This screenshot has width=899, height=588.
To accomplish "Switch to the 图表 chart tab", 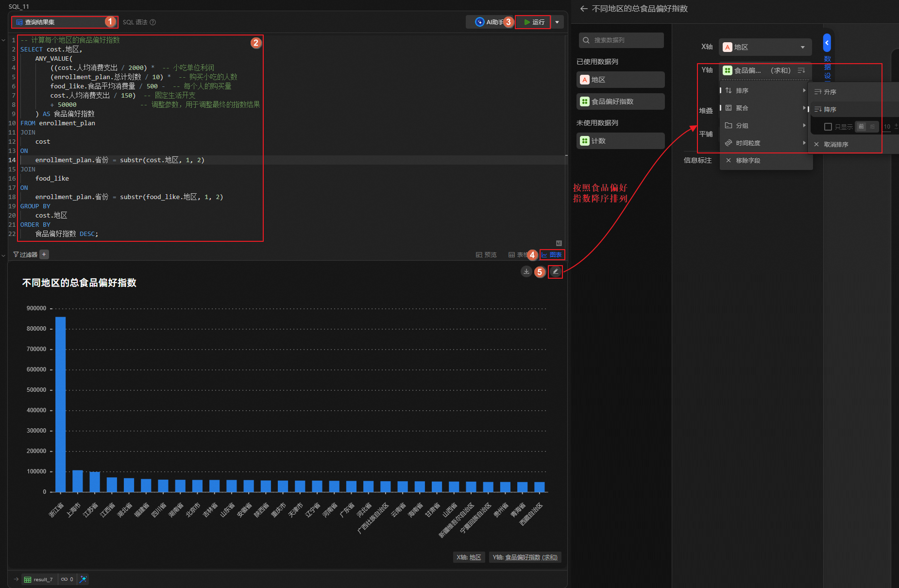I will click(x=552, y=254).
